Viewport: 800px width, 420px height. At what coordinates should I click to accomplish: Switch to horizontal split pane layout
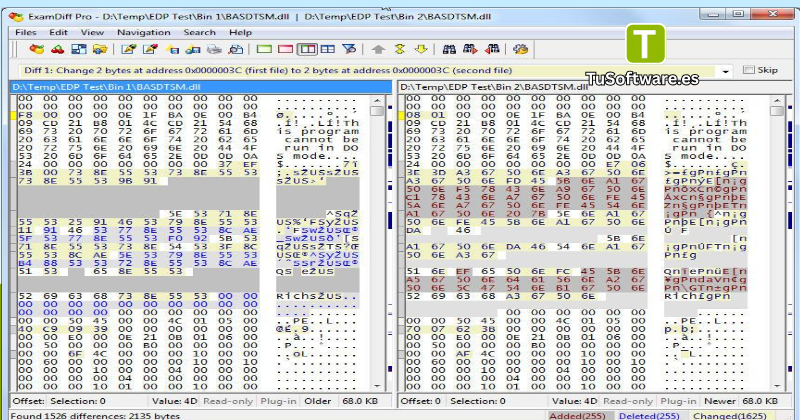coord(328,50)
